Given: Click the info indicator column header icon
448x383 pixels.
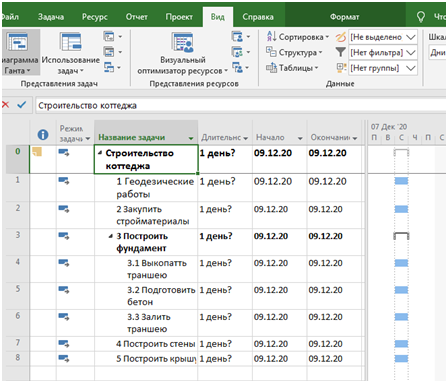Looking at the screenshot, I should coord(43,135).
